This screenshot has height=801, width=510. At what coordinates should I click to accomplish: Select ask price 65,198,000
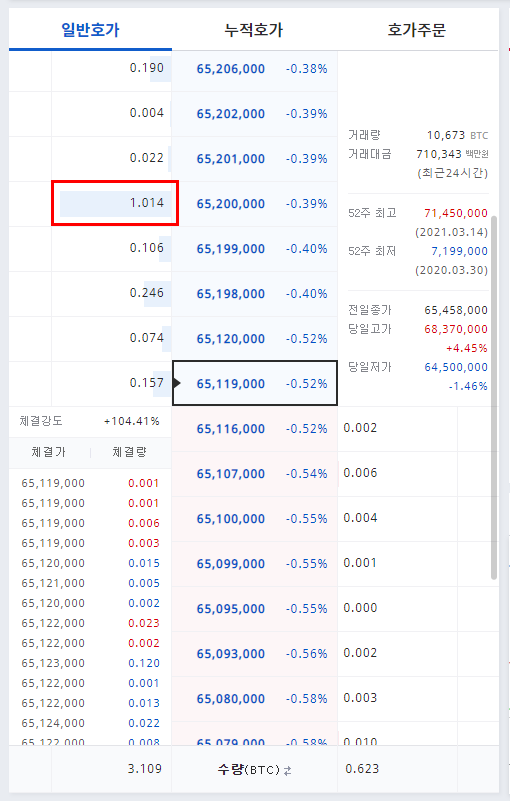pos(230,294)
